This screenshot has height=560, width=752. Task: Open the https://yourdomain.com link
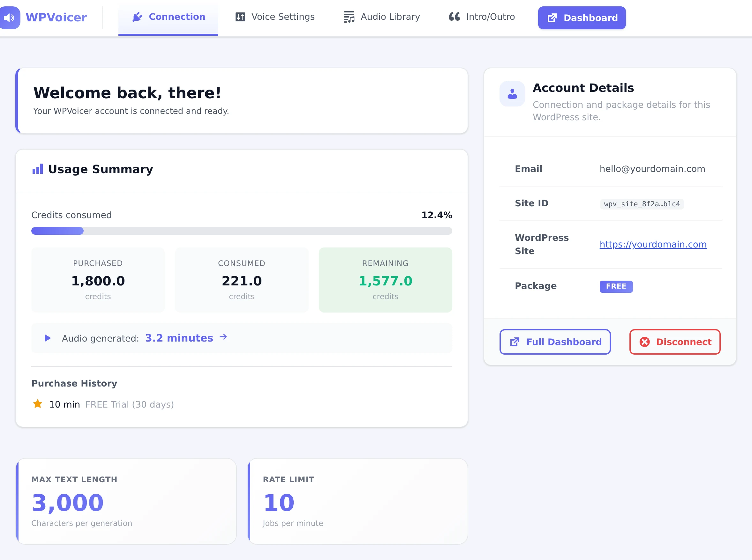[x=653, y=244]
